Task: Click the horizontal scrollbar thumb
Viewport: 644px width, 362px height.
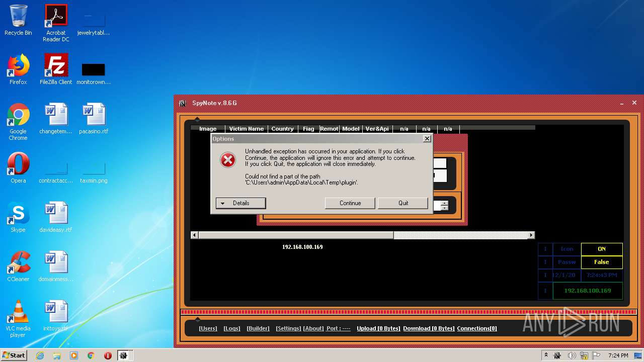Action: pos(296,235)
